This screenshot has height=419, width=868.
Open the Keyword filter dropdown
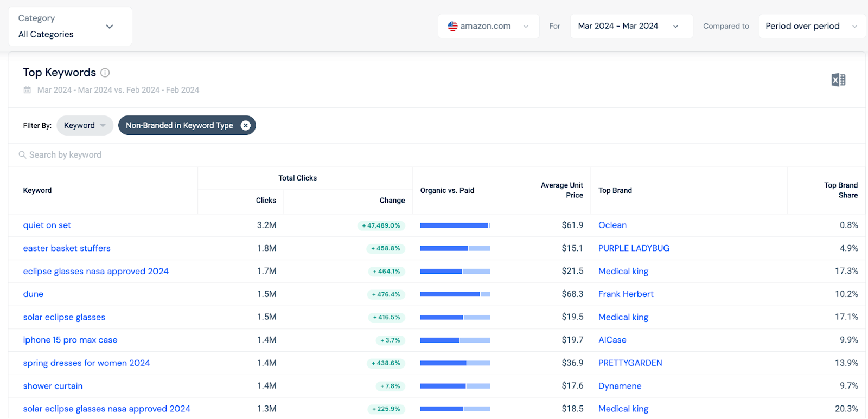click(85, 125)
